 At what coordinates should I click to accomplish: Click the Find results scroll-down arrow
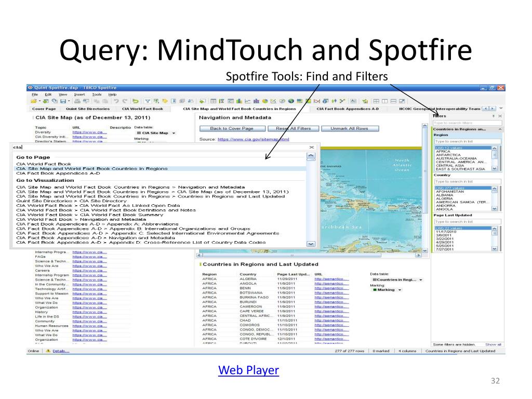(x=311, y=244)
